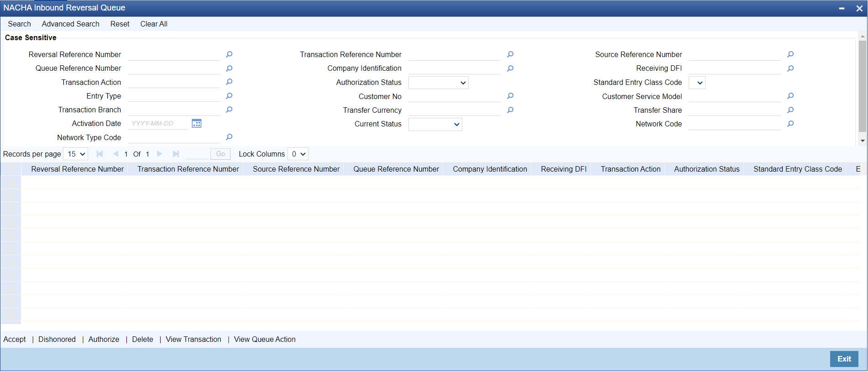Image resolution: width=868 pixels, height=372 pixels.
Task: Expand Authorization Status dropdown
Action: coord(438,83)
